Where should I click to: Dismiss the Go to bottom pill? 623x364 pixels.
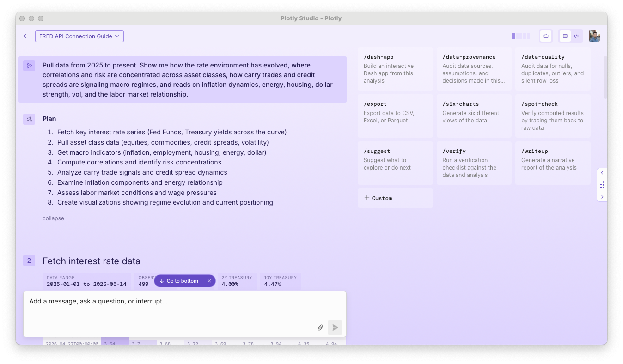[x=209, y=281]
